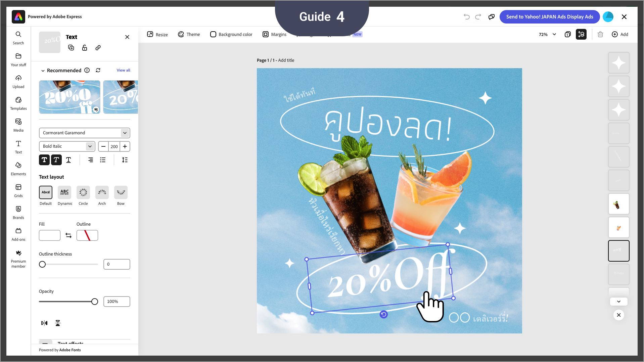This screenshot has height=362, width=644.
Task: Open the Media panel
Action: coord(18,125)
